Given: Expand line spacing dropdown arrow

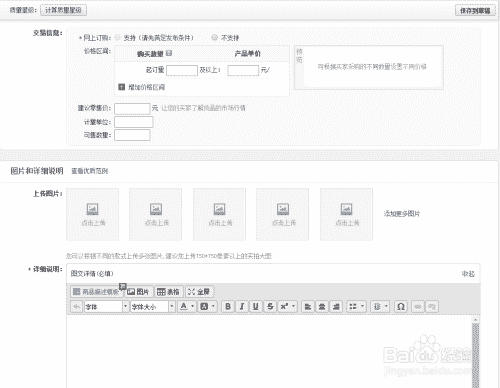Looking at the screenshot, I should (386, 306).
